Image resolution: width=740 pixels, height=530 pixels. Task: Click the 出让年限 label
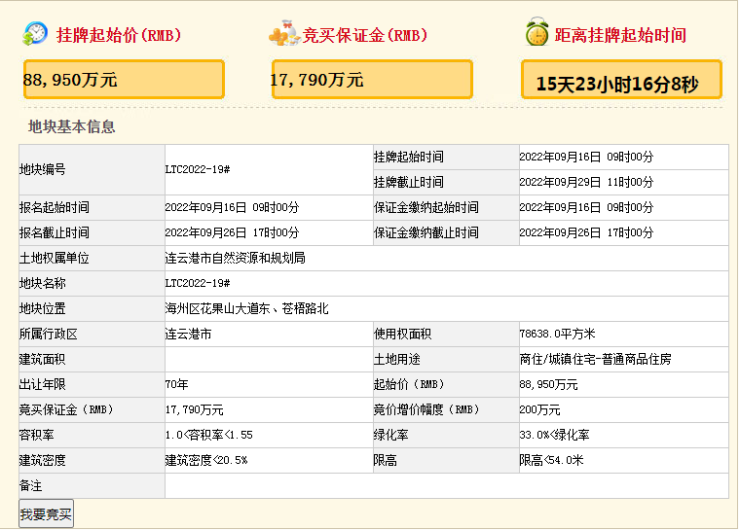point(42,385)
